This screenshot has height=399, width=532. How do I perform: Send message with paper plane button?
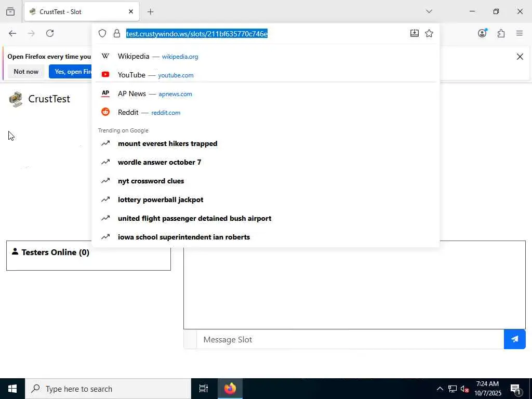pos(515,339)
